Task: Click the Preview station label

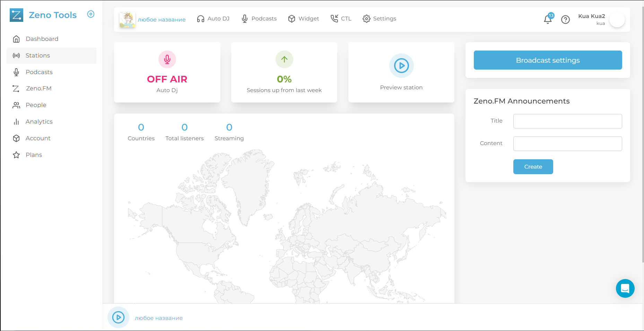Action: 401,88
